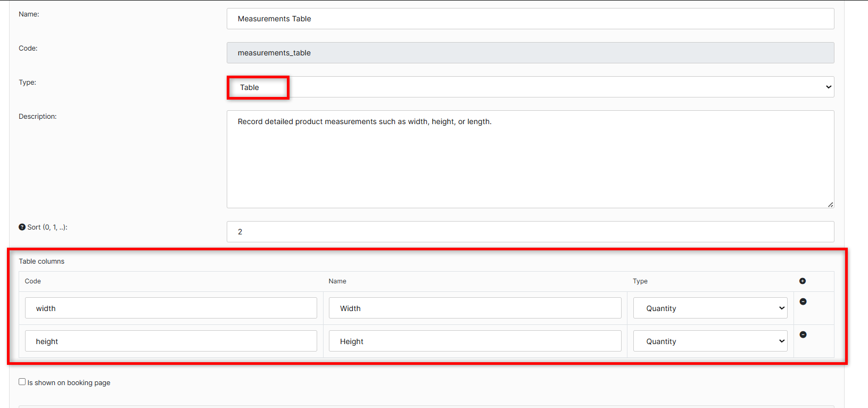Open the Width row Quantity type dropdown

click(x=710, y=308)
